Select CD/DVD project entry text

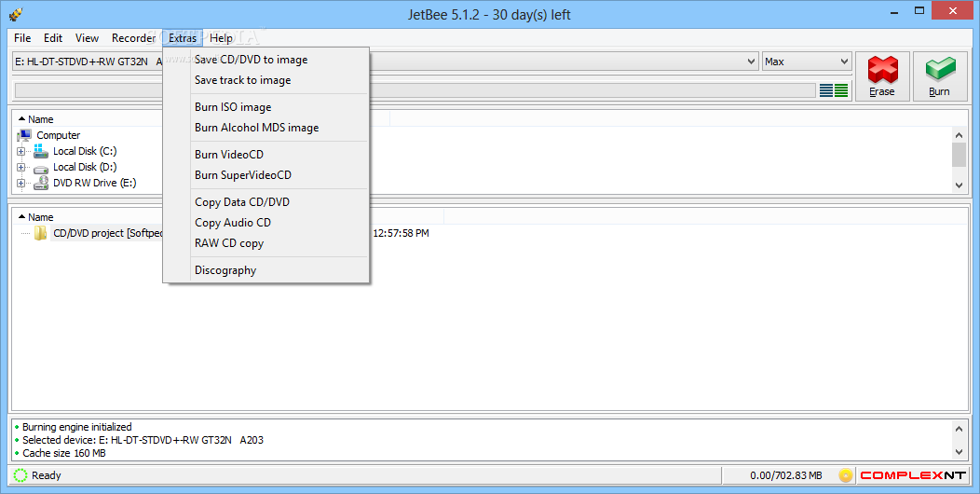click(x=108, y=233)
